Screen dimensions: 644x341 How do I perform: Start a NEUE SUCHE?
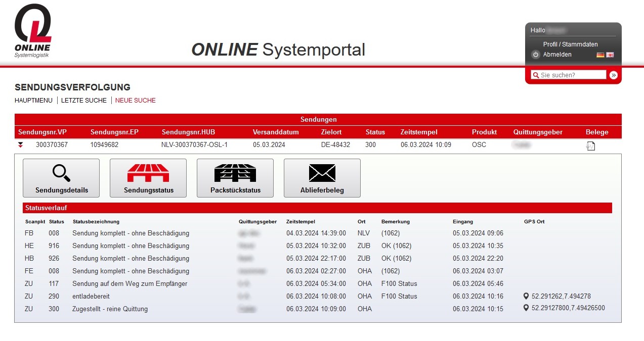136,101
